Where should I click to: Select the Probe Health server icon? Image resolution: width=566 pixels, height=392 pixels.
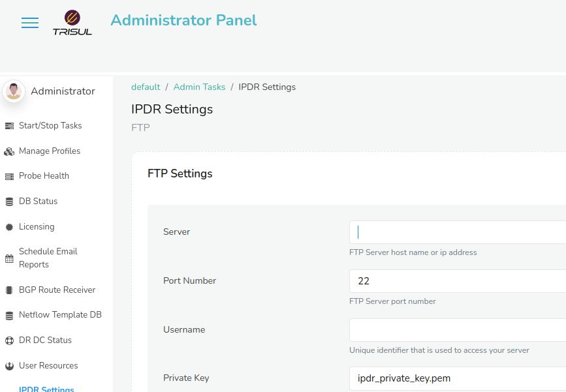(9, 176)
